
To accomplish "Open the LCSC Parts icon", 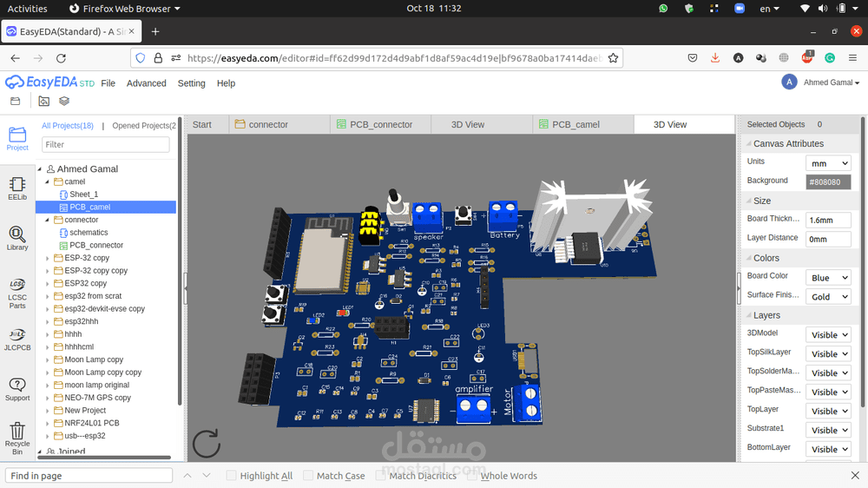I will click(17, 293).
